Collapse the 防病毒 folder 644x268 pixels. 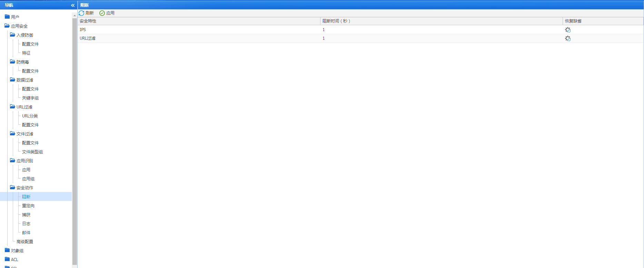(13, 62)
